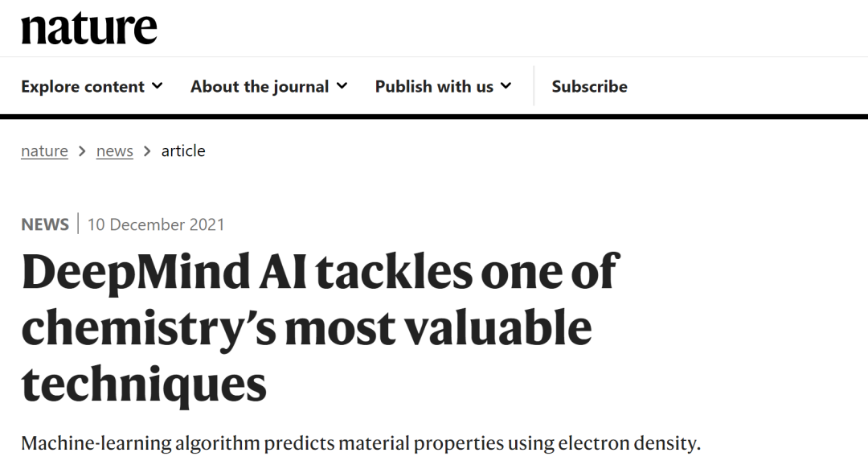
Task: Click the 10 December 2021 date
Action: pyautogui.click(x=156, y=224)
